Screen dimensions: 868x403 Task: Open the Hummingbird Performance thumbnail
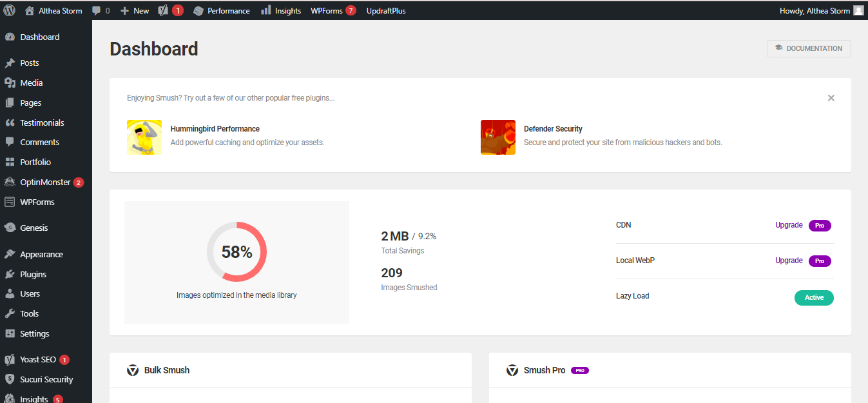pos(144,137)
